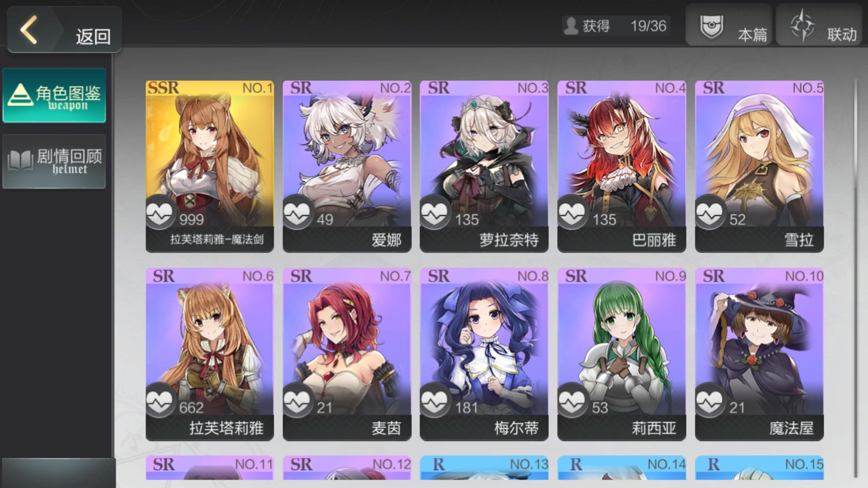Open the NO.5 雪拉 character card

click(x=759, y=166)
